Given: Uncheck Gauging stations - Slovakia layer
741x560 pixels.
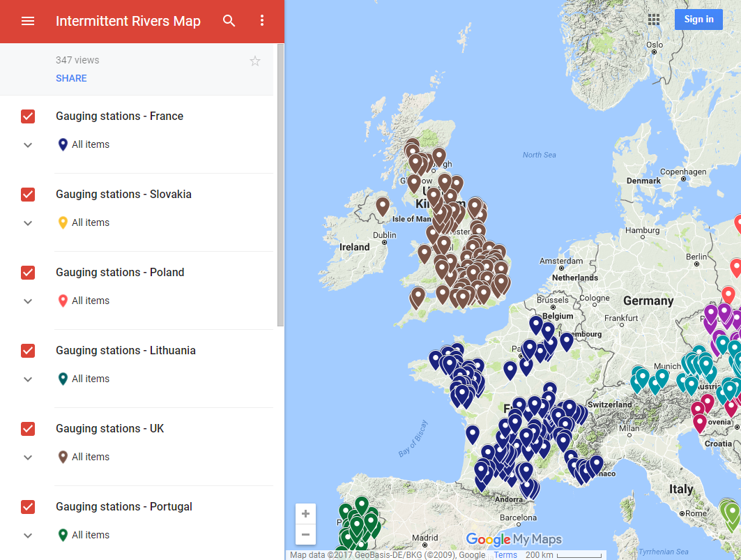Looking at the screenshot, I should click(28, 195).
